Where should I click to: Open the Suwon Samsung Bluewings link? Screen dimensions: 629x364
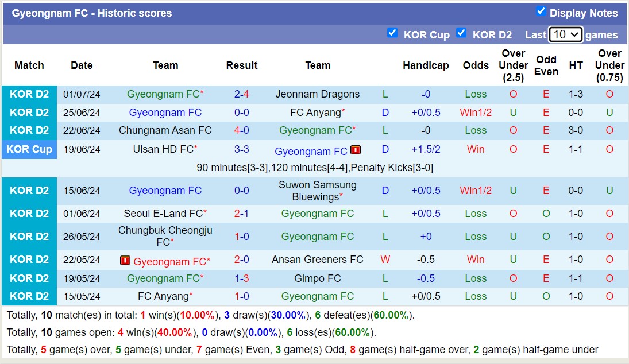[318, 190]
